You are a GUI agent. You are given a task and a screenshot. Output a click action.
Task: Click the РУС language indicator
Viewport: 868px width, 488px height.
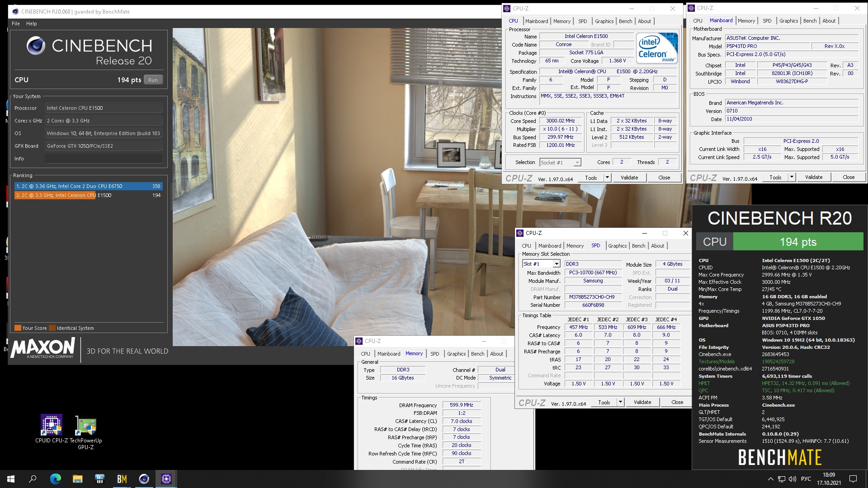pos(806,479)
